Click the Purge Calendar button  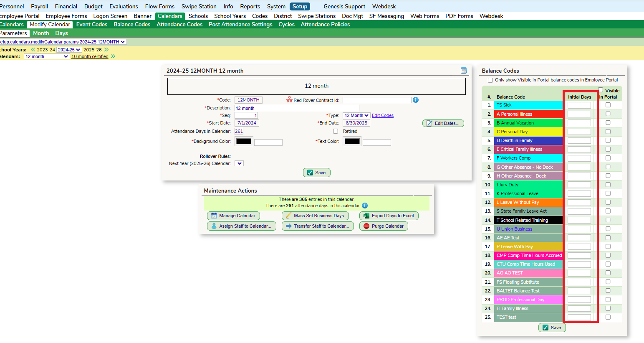pos(384,226)
